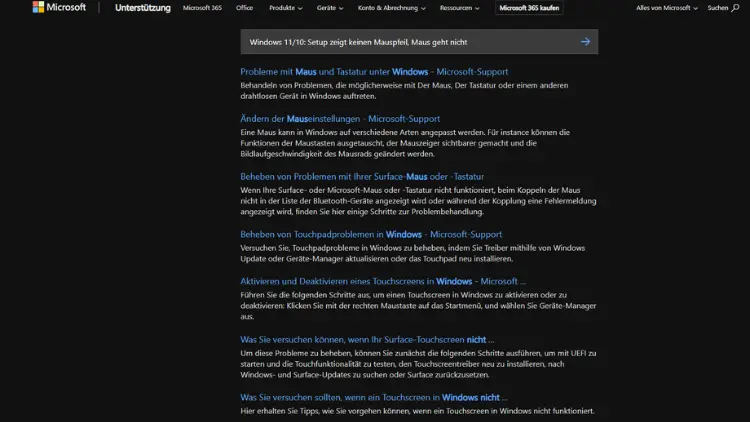The height and width of the screenshot is (422, 750).
Task: Open Probleme mit Maus und Tastatur result
Action: (x=374, y=72)
